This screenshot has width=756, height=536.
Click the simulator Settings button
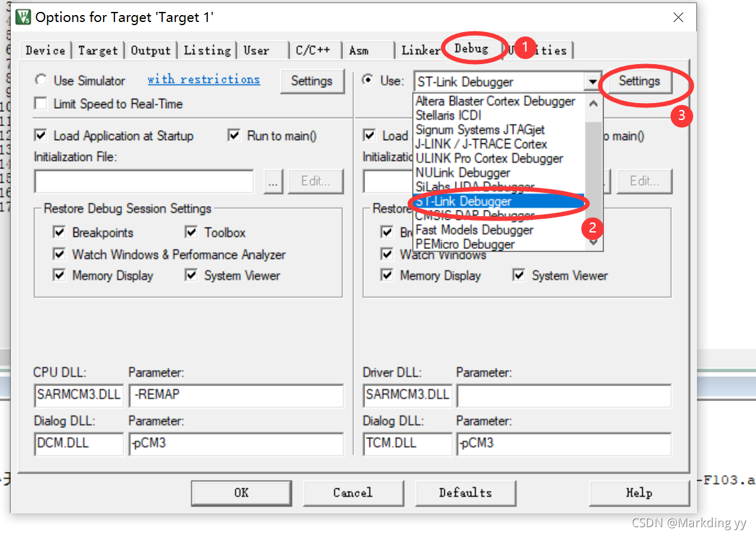[312, 81]
